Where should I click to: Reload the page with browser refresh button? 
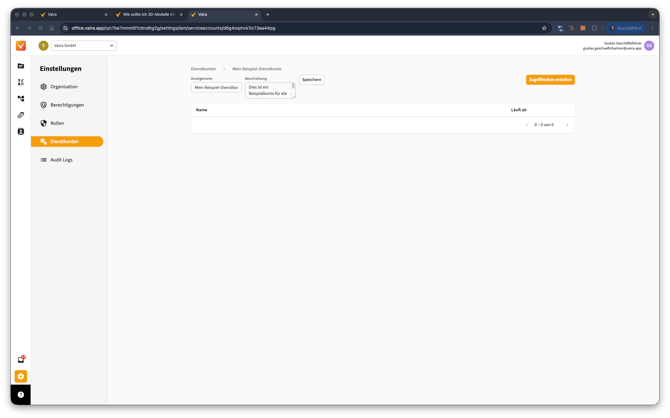pyautogui.click(x=41, y=28)
